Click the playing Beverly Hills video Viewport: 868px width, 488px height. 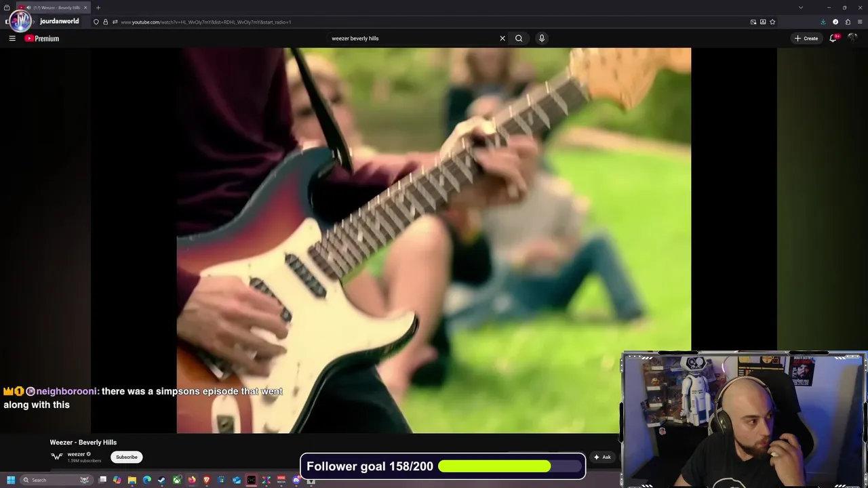coord(434,240)
